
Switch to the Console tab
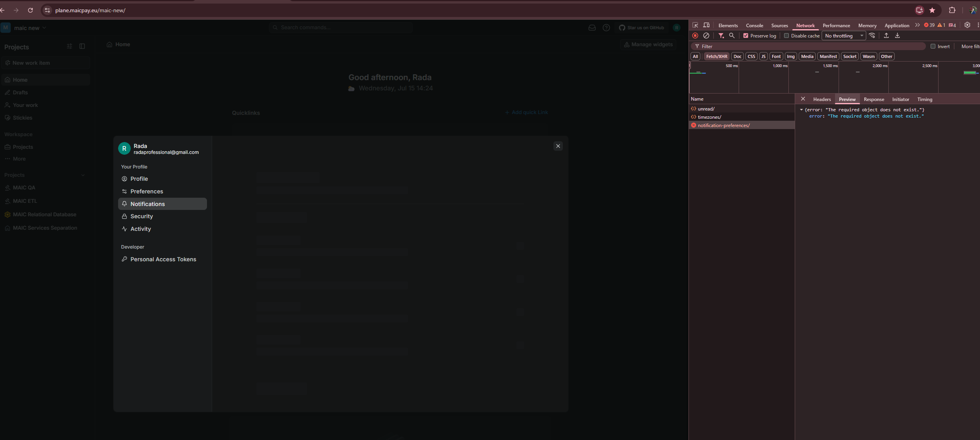click(x=754, y=25)
